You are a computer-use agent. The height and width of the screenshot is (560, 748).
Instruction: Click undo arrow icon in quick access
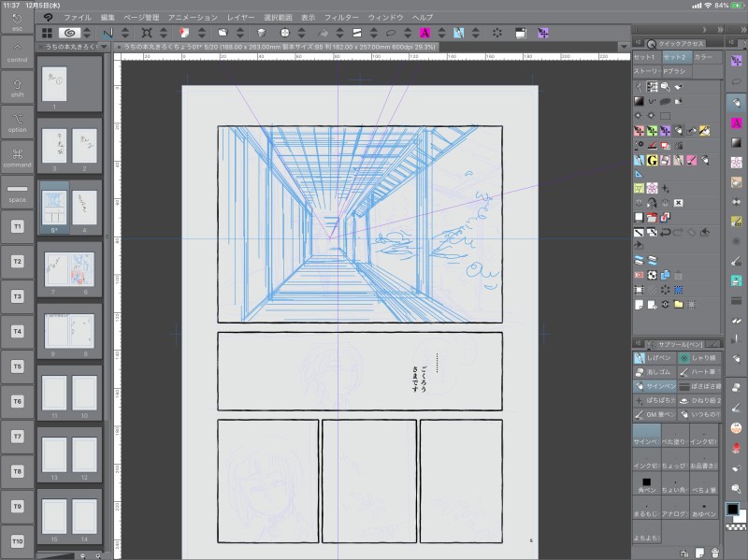point(665,232)
